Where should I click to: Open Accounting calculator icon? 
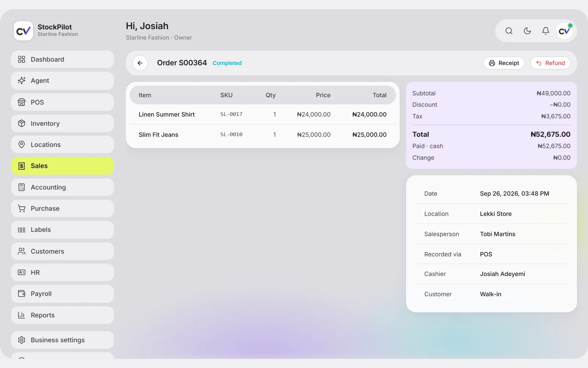pos(22,187)
